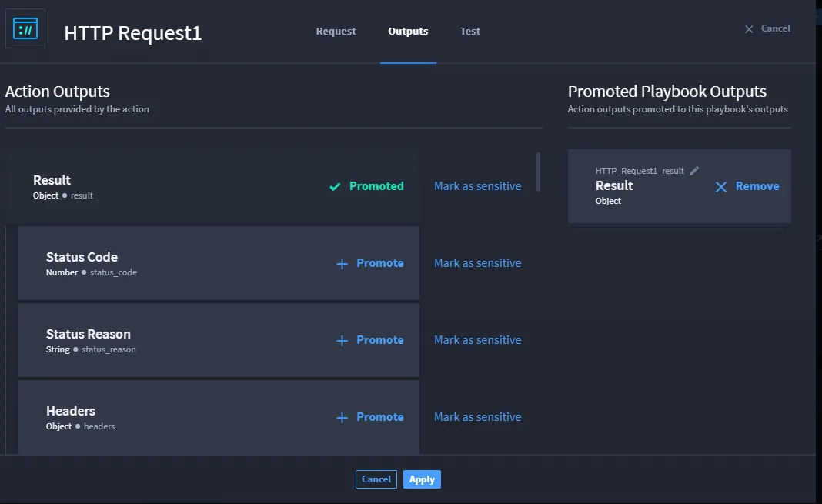
Task: Apply the output changes
Action: [422, 479]
